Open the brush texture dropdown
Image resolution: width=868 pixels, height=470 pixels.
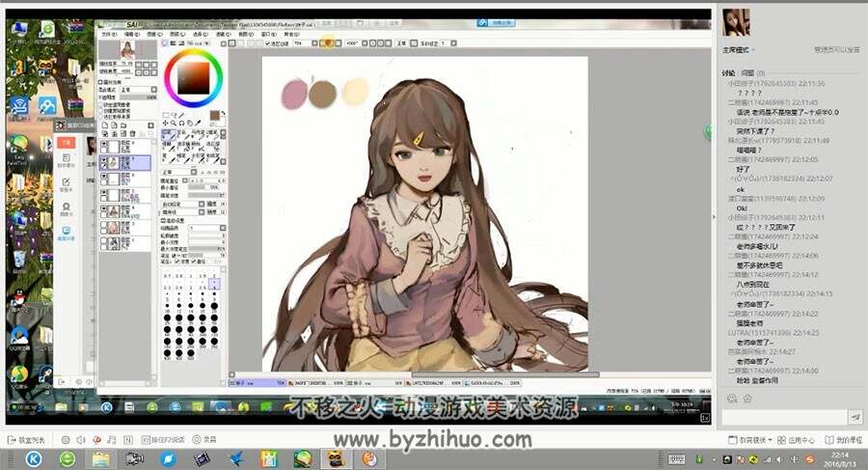coord(201,212)
